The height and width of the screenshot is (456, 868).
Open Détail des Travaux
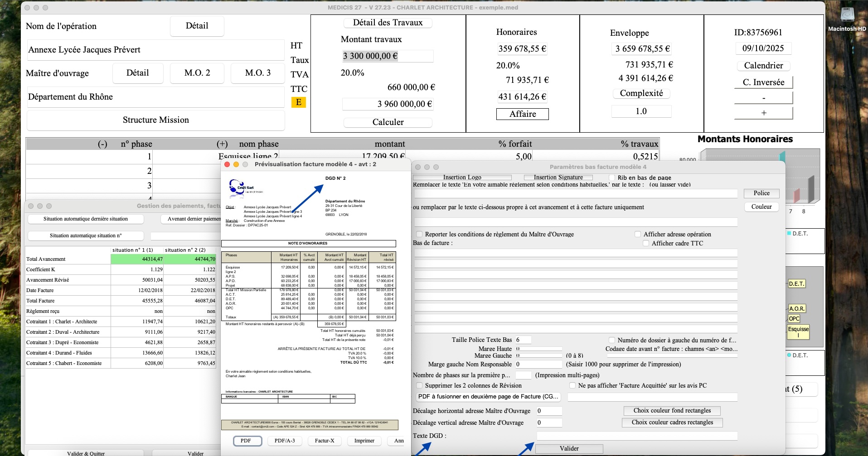388,23
